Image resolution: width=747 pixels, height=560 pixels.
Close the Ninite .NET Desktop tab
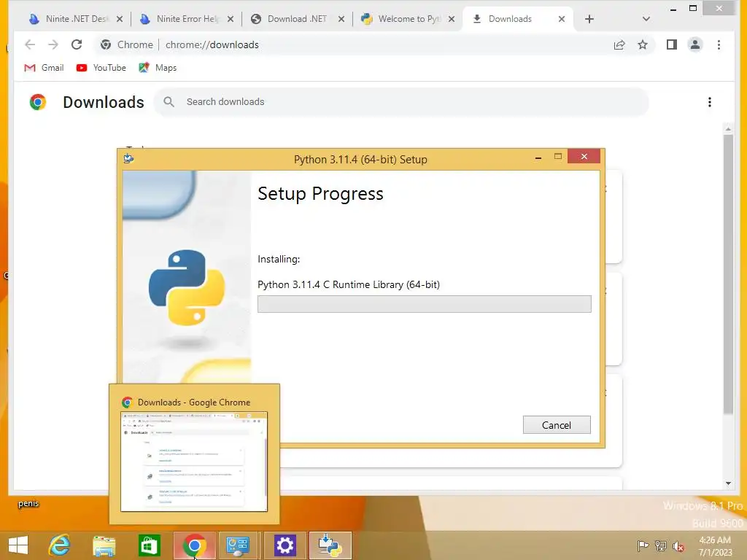point(120,19)
